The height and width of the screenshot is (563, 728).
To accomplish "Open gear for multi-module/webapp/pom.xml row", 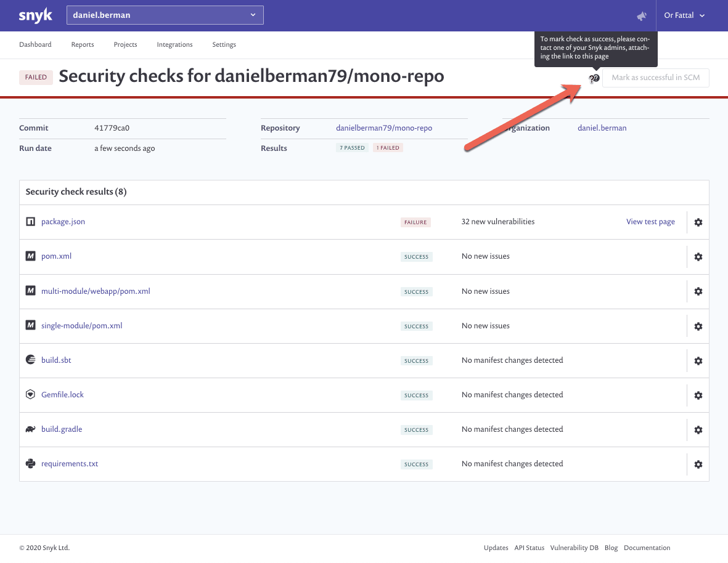I will [x=698, y=291].
